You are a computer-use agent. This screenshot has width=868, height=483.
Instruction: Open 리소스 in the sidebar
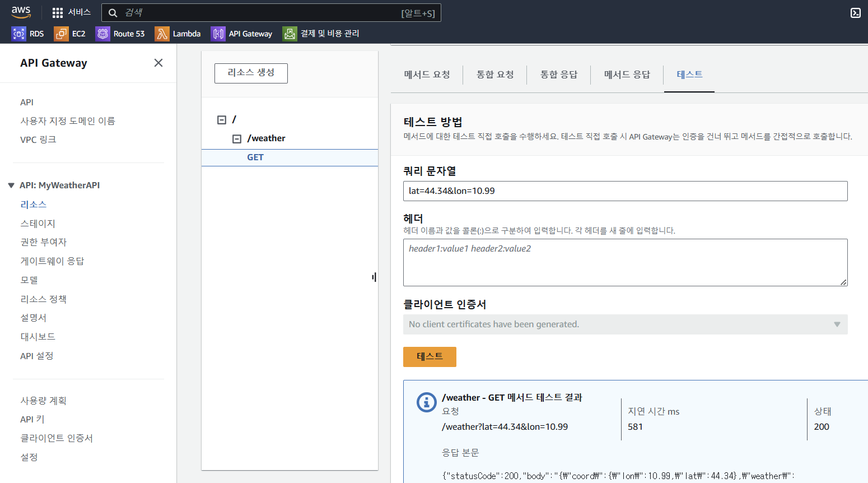34,205
